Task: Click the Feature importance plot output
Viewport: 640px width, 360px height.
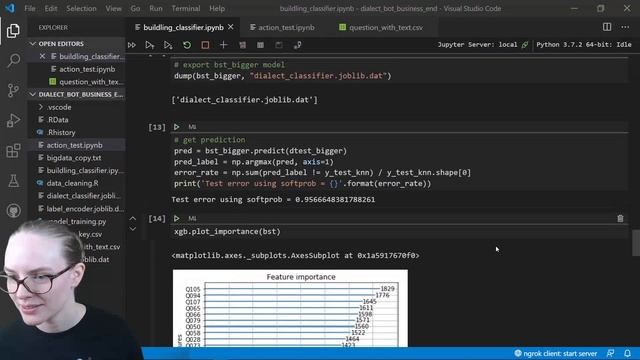Action: (290, 308)
